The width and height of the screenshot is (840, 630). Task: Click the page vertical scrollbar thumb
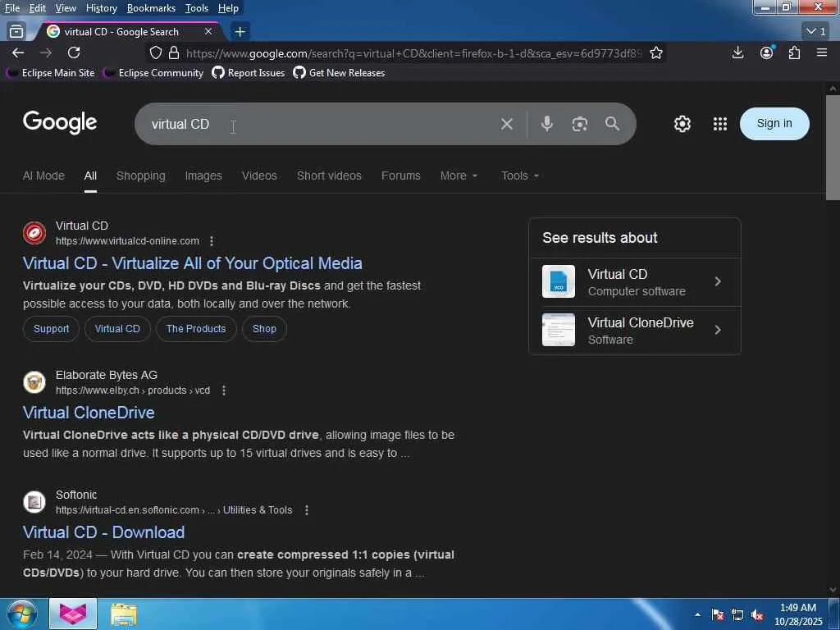[x=833, y=148]
